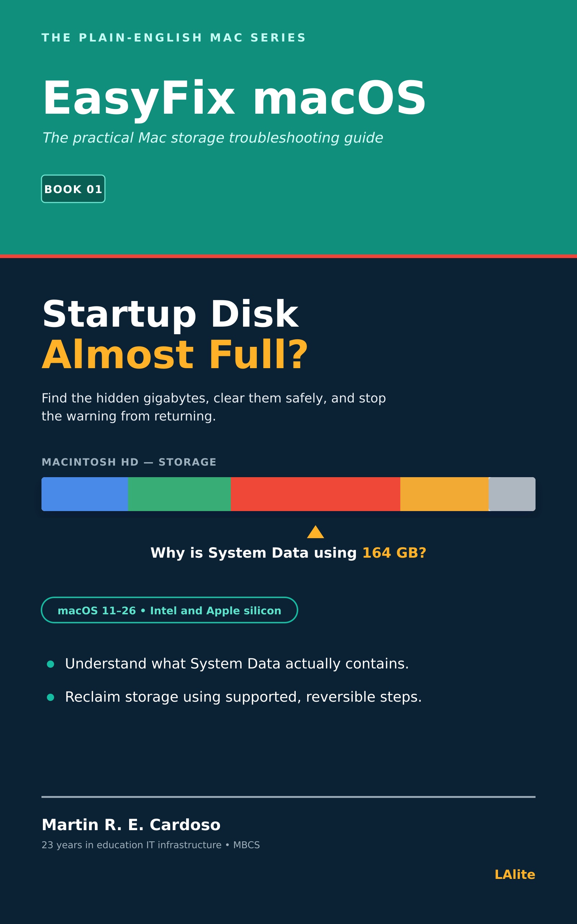Select the blue storage bar segment
Image resolution: width=577 pixels, height=924 pixels.
pos(85,494)
